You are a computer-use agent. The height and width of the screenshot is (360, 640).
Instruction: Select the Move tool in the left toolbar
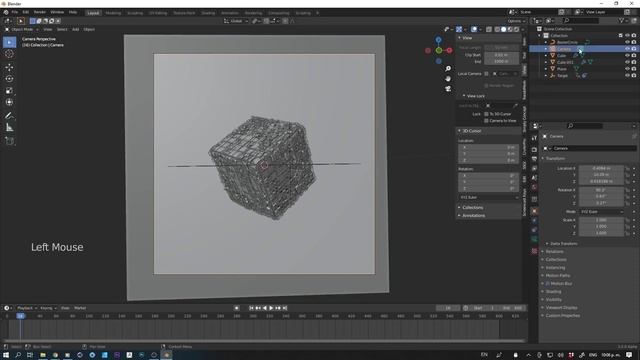coord(9,67)
